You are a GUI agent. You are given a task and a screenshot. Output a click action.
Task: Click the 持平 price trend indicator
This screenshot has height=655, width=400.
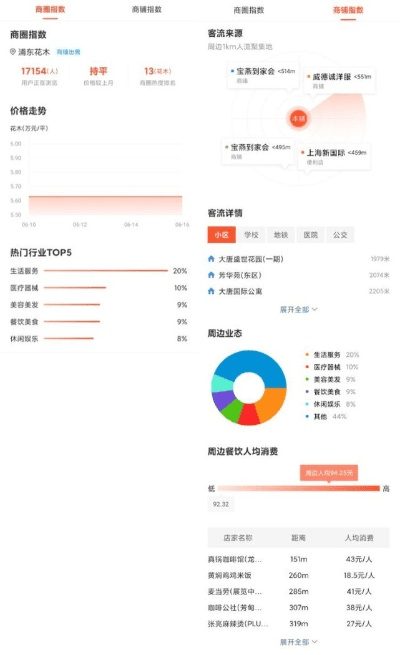(99, 71)
